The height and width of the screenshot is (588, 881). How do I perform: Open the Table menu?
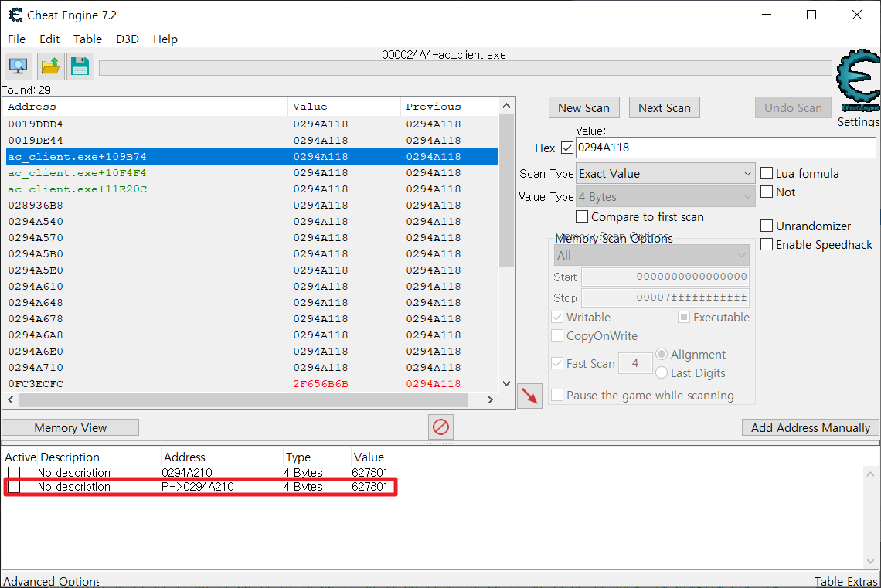pos(87,39)
